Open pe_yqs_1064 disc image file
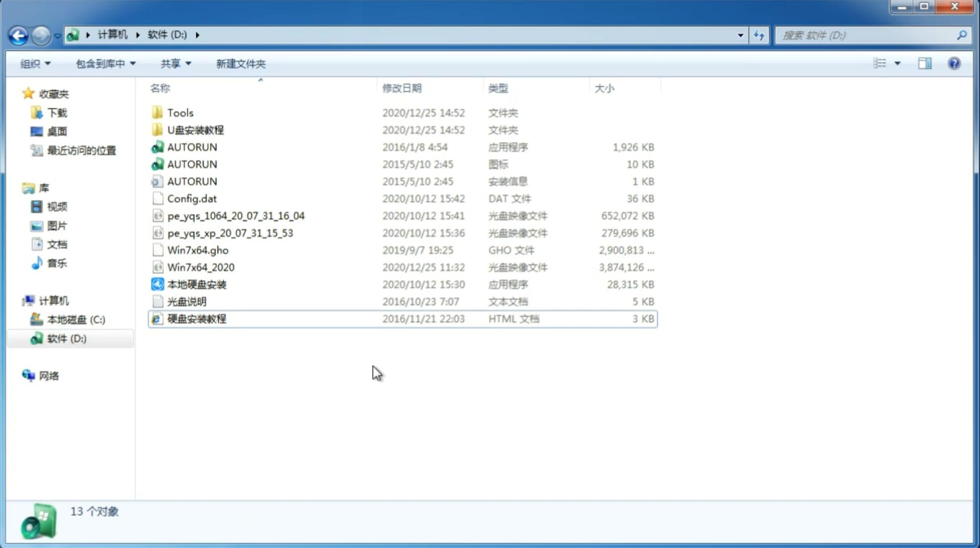 coord(236,216)
